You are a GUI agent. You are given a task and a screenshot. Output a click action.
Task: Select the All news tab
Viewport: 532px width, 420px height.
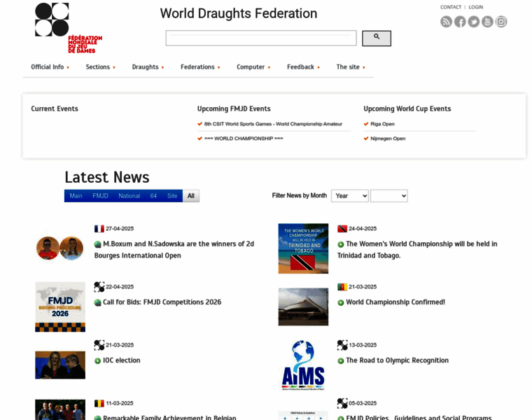[x=191, y=196]
